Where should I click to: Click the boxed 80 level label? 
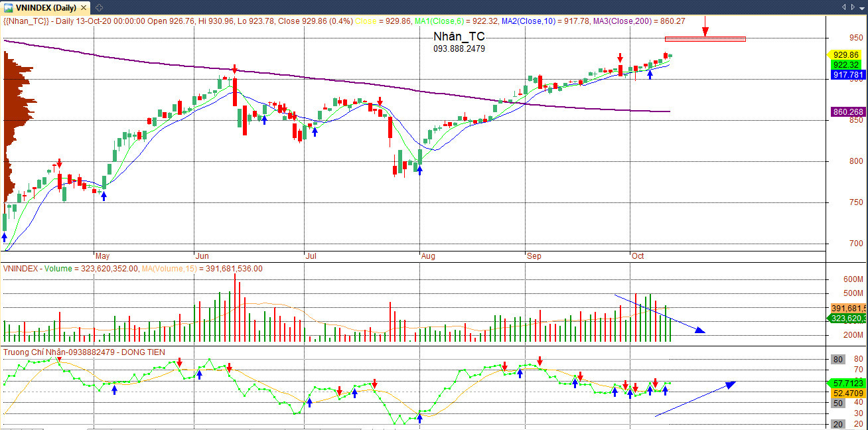(838, 360)
